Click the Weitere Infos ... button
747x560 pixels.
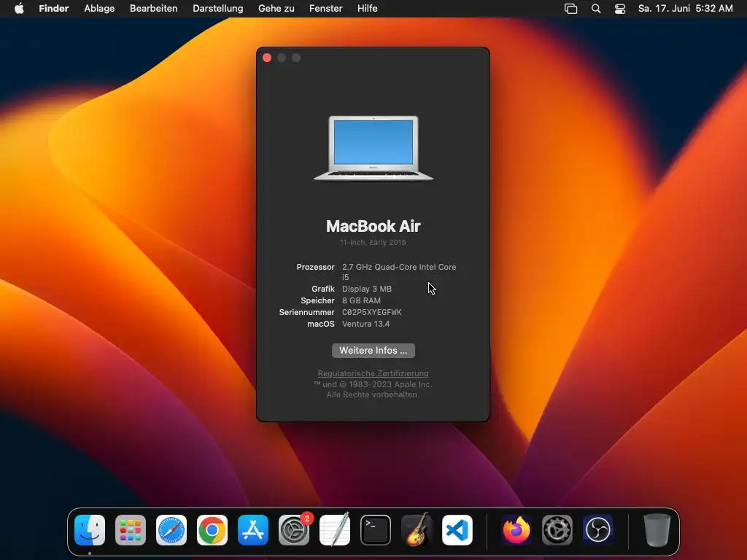click(x=373, y=351)
